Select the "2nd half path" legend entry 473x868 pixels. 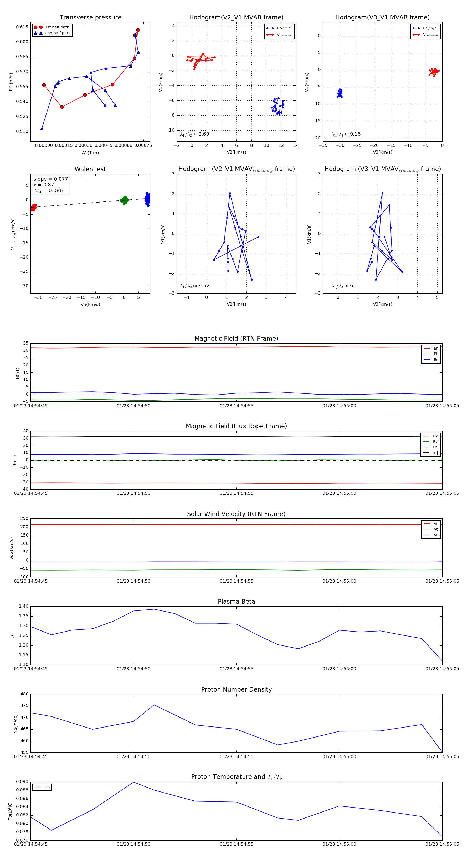point(52,33)
